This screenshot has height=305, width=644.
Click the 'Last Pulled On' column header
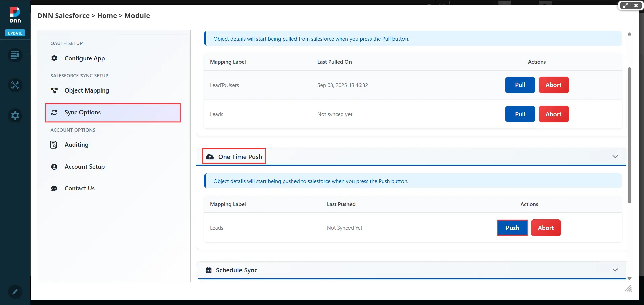coord(334,62)
